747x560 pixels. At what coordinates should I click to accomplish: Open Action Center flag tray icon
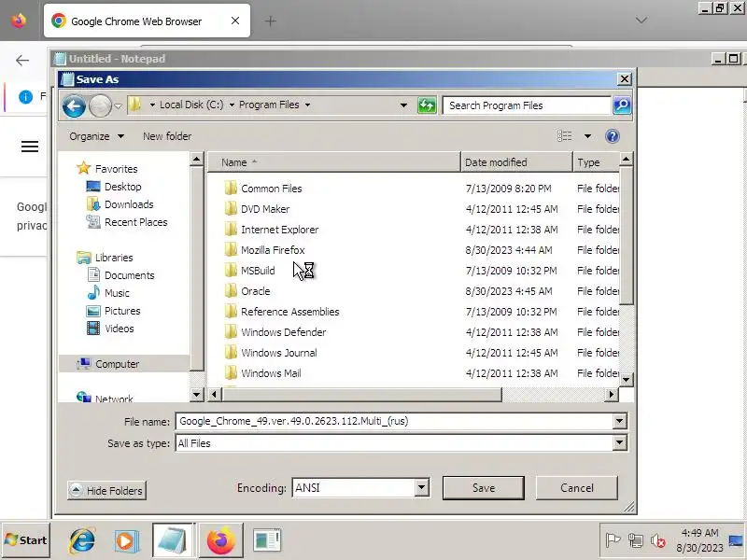point(613,540)
